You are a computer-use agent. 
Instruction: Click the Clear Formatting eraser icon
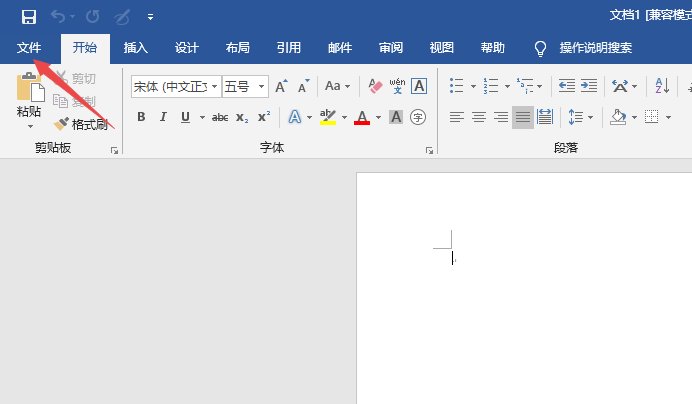pyautogui.click(x=376, y=86)
